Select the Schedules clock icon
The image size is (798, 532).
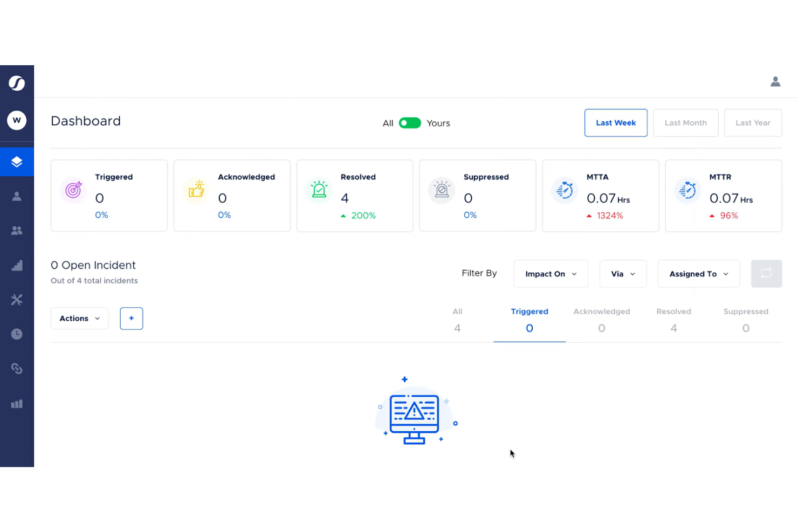pyautogui.click(x=17, y=334)
